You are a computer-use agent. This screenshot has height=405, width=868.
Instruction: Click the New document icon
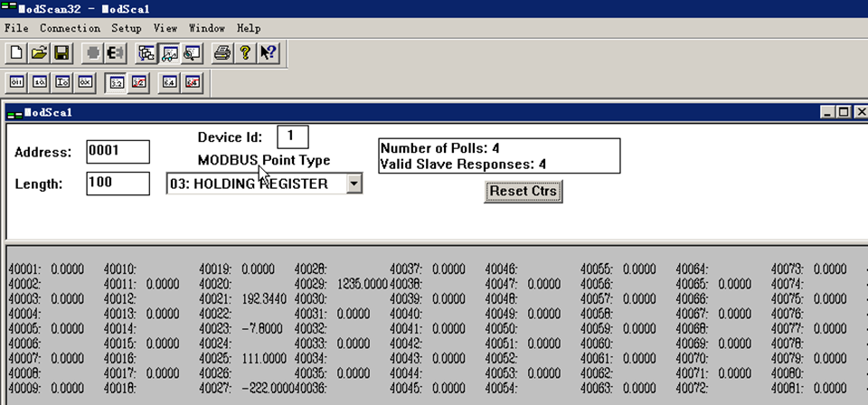(16, 53)
